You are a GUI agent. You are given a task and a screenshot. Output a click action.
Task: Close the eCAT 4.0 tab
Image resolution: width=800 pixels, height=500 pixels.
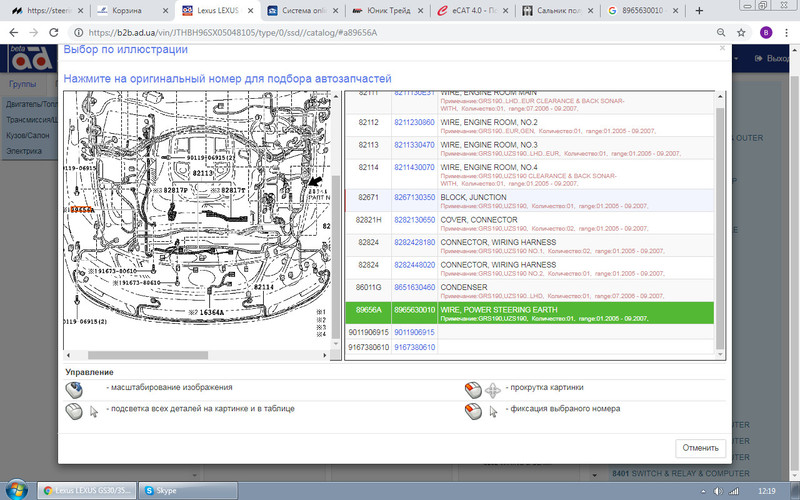[x=506, y=11]
